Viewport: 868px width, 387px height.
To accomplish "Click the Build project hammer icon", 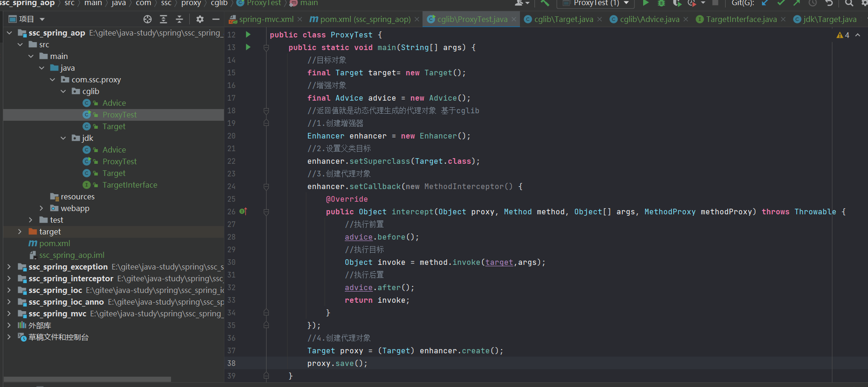I will tap(545, 3).
